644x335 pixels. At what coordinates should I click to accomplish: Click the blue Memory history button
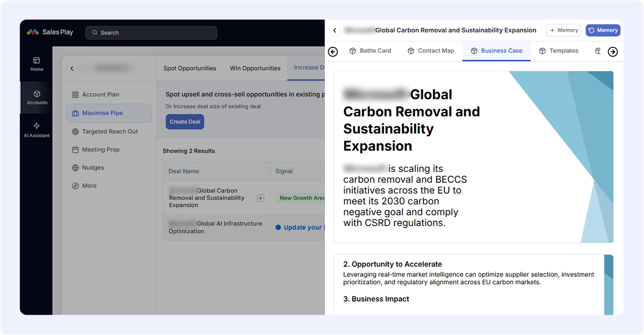(x=603, y=30)
